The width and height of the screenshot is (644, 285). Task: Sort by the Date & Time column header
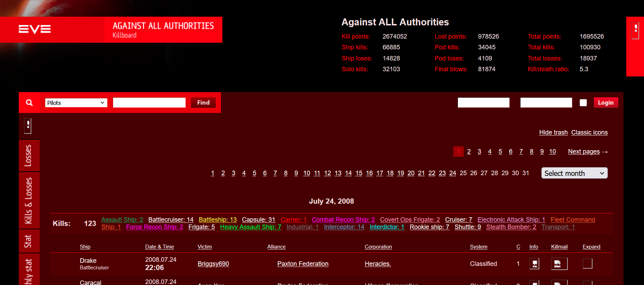159,247
